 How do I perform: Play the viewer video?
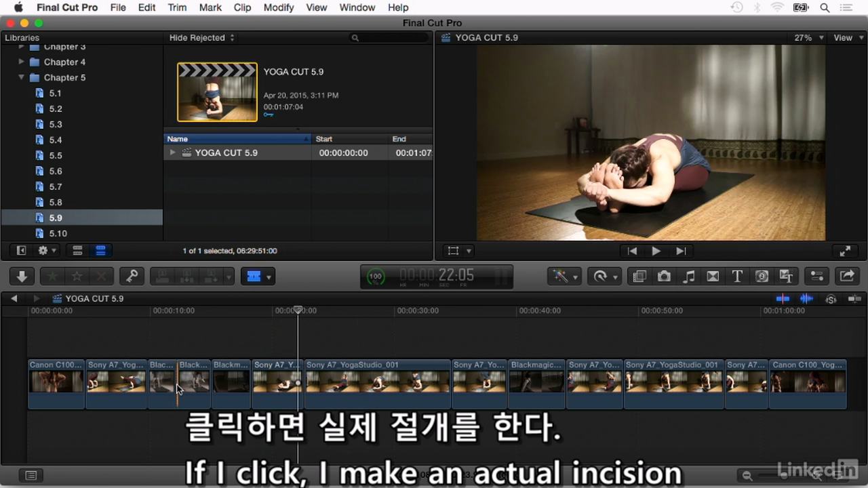point(656,251)
